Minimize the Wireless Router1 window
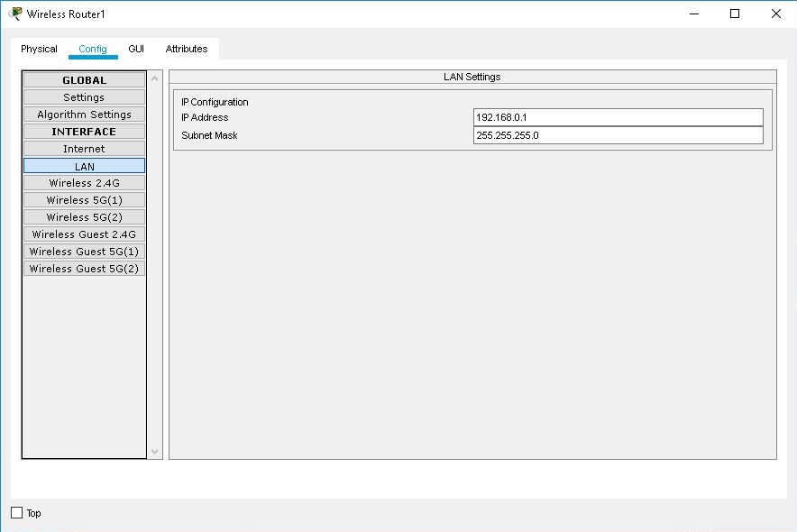The height and width of the screenshot is (532, 797). pos(694,14)
